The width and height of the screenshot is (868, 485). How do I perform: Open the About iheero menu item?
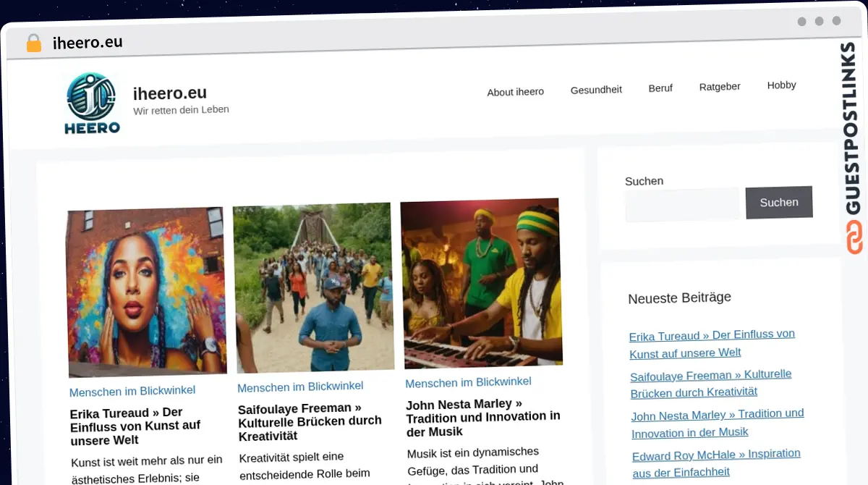click(515, 92)
